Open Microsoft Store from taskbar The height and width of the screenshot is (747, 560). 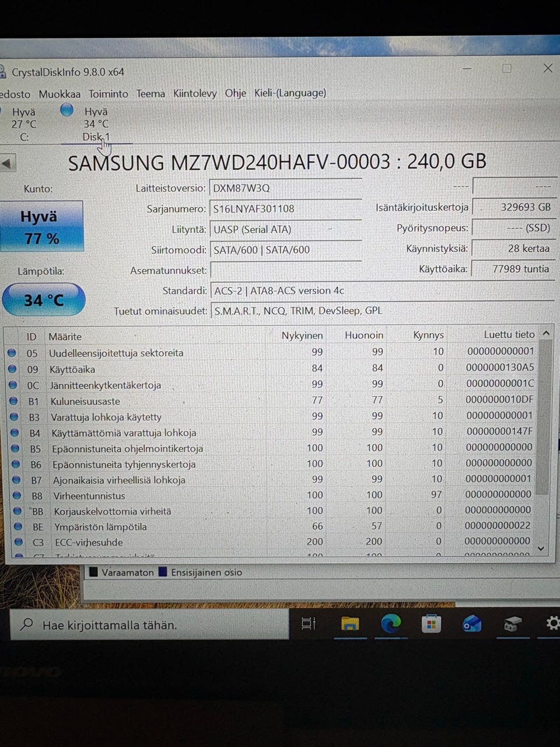coord(431,624)
